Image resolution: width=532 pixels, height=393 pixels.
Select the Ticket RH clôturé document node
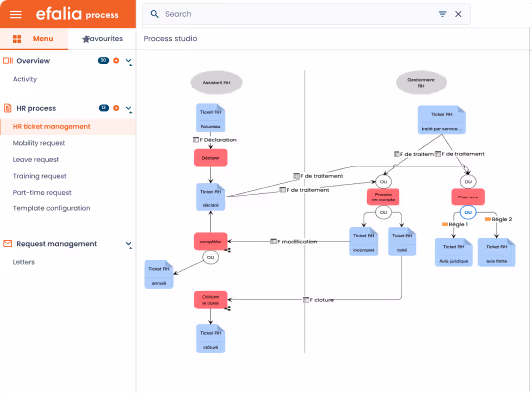click(x=210, y=339)
